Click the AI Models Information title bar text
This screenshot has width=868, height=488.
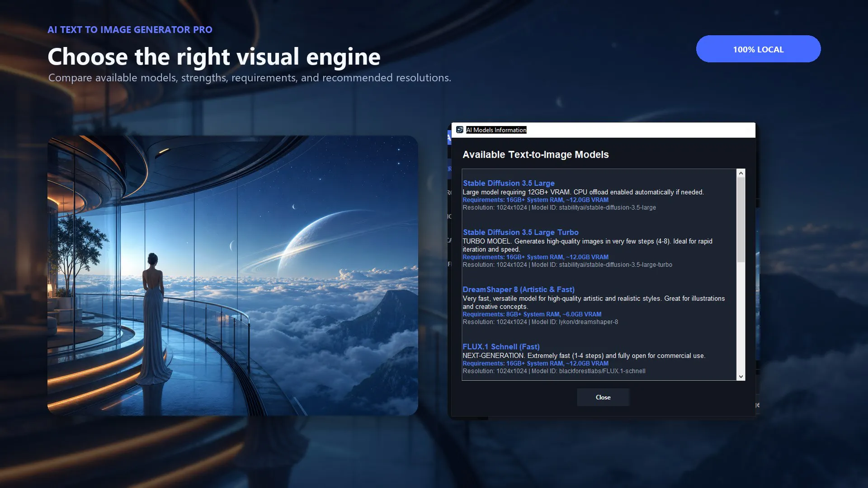click(x=496, y=130)
